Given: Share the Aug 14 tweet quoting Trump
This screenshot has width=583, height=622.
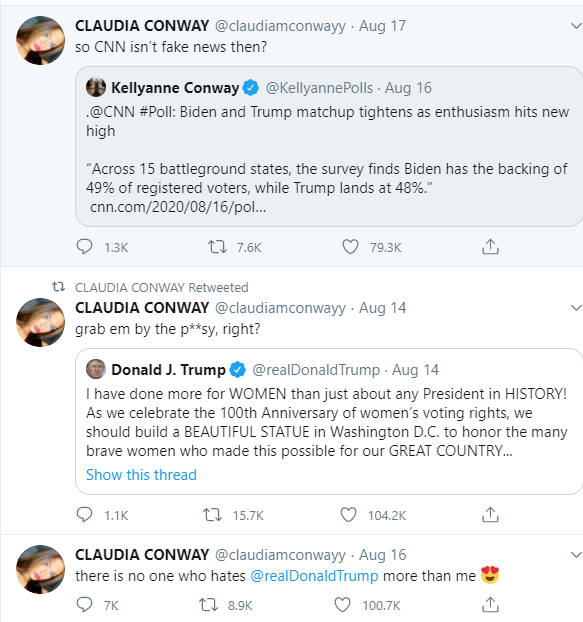Looking at the screenshot, I should [490, 515].
